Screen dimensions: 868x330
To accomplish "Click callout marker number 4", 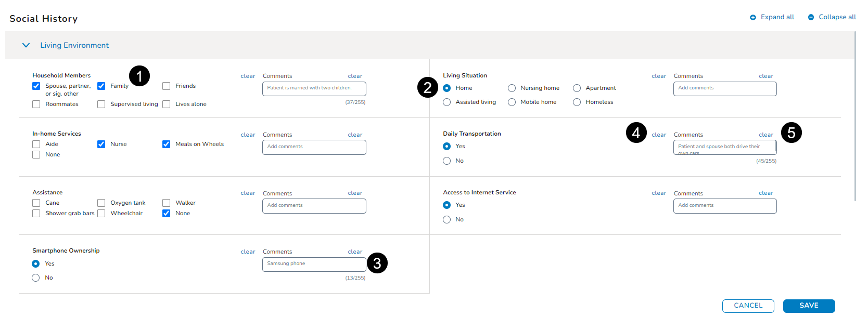I will click(x=636, y=133).
